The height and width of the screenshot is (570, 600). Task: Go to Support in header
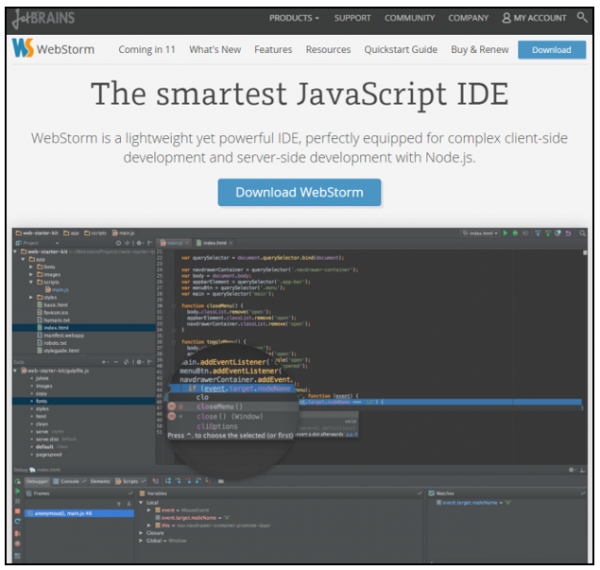(x=352, y=18)
